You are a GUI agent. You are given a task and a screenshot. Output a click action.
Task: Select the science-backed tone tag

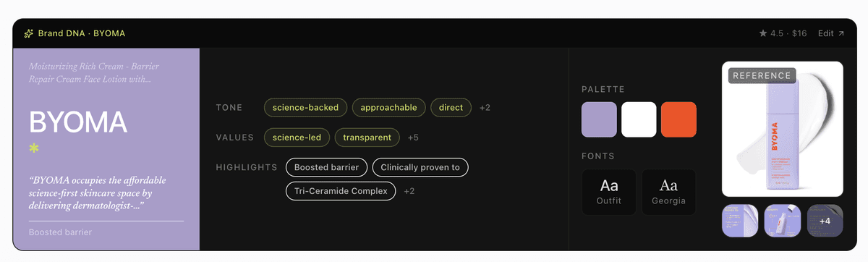click(x=306, y=108)
